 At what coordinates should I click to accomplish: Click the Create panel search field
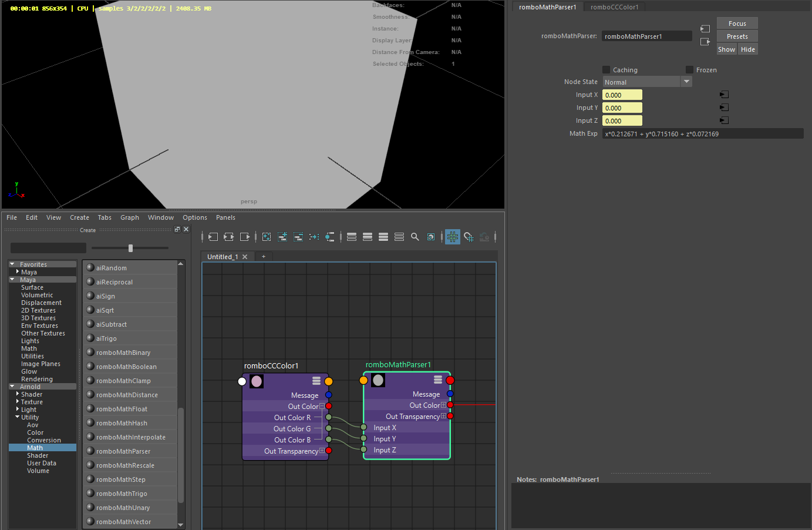point(49,248)
